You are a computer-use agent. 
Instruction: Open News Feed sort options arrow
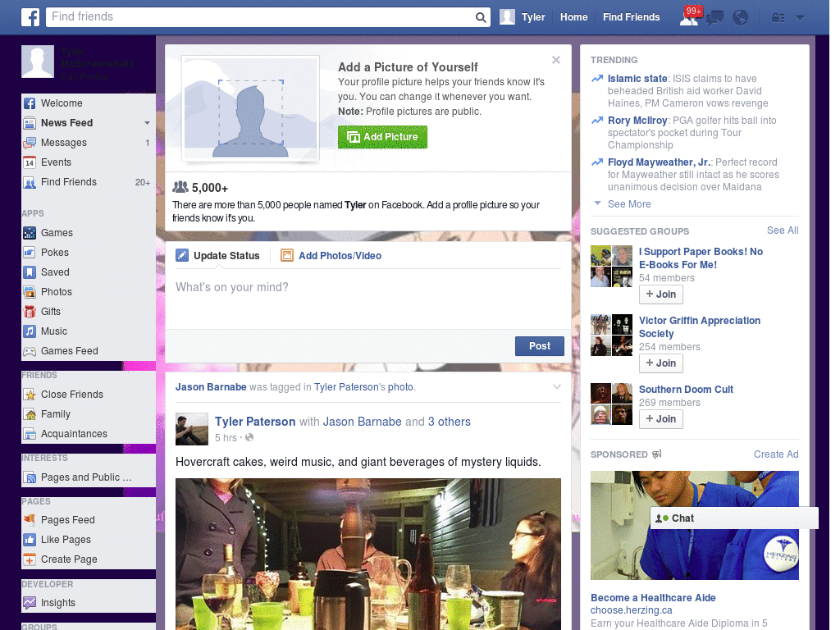pyautogui.click(x=147, y=123)
